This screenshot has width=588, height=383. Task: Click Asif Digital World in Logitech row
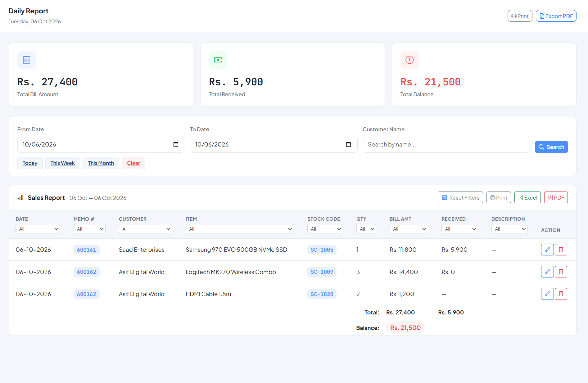(142, 272)
